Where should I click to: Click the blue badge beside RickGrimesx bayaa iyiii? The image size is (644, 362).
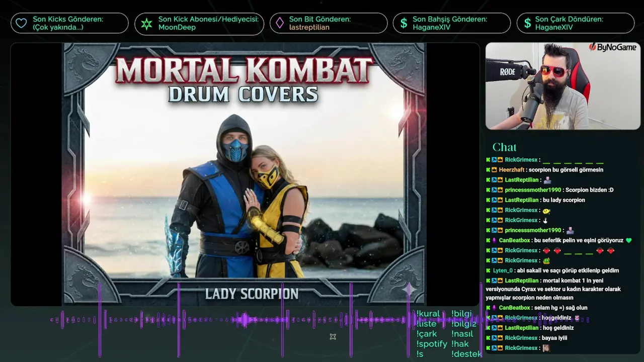coord(494,338)
